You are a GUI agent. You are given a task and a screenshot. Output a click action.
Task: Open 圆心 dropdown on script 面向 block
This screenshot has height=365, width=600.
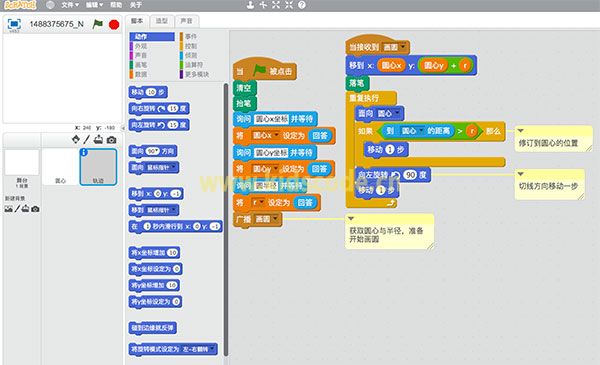(397, 113)
